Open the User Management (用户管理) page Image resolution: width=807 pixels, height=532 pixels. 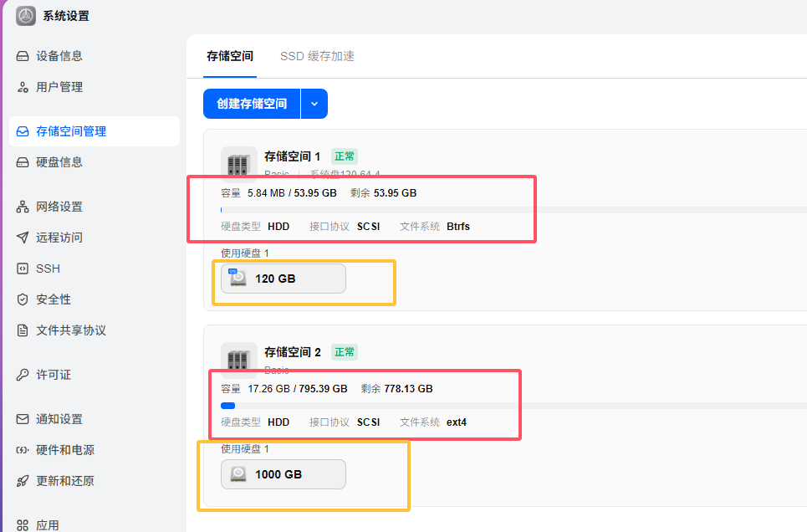[94, 87]
